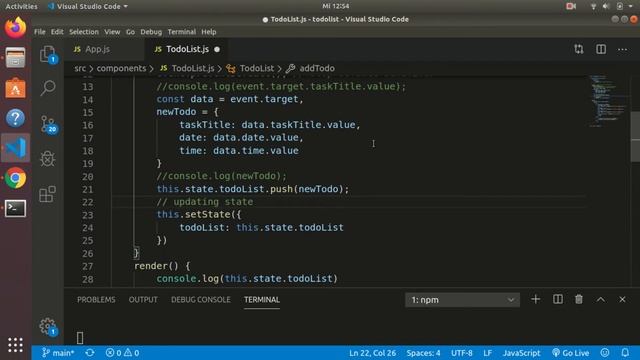Select the TERMINAL panel tab
Image resolution: width=640 pixels, height=360 pixels.
click(x=262, y=300)
